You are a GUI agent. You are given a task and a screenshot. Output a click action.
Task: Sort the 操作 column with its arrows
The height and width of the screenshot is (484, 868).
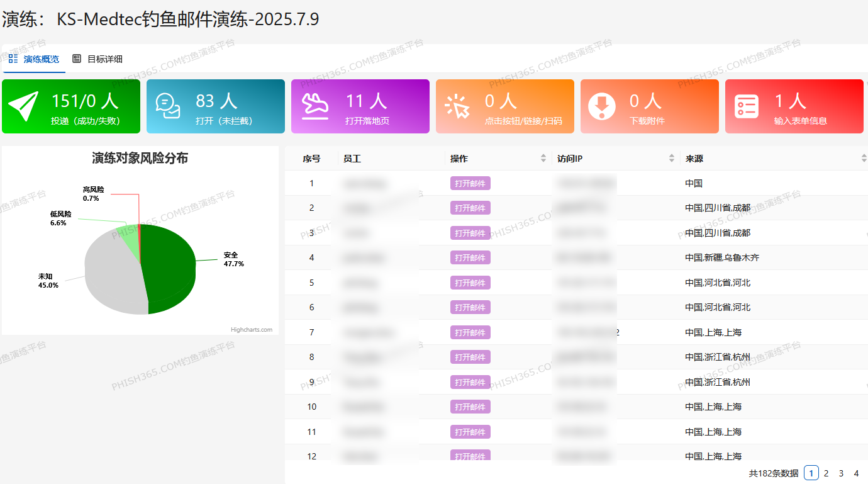click(x=543, y=159)
